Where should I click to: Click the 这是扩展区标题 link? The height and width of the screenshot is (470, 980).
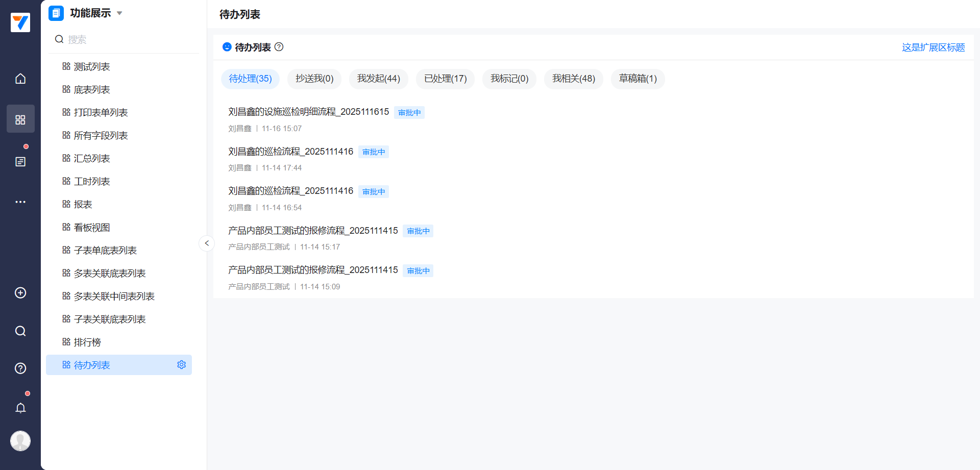click(x=933, y=47)
